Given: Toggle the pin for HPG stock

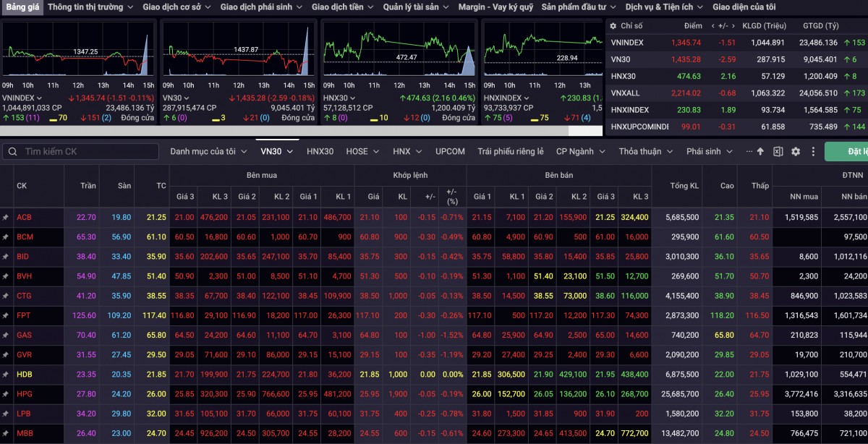Looking at the screenshot, I should pos(6,395).
